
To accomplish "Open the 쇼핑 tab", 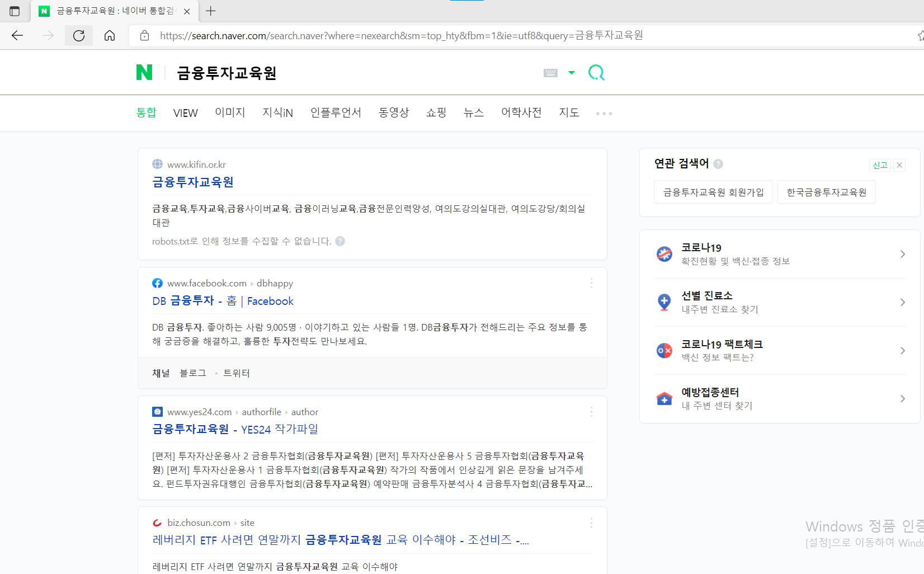I will (436, 112).
